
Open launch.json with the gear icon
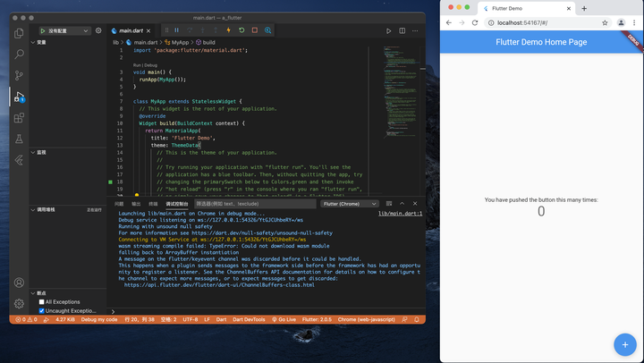point(98,30)
